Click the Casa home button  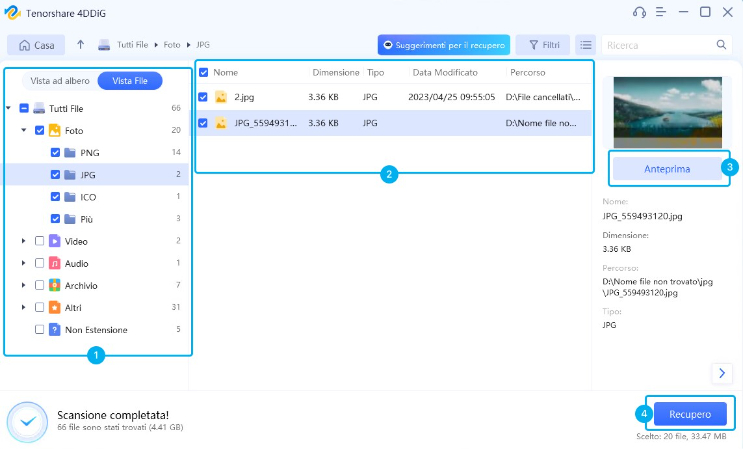(x=35, y=45)
